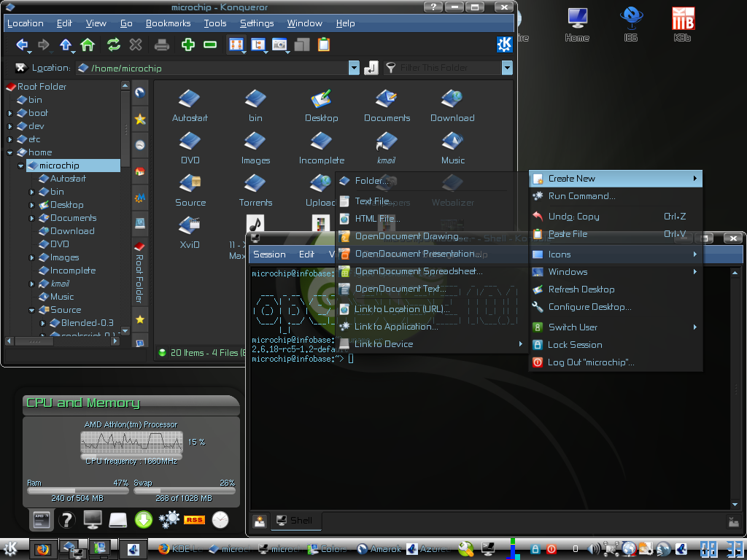Click the tree panel horizontal scrollbar
This screenshot has width=747, height=560.
[62, 341]
